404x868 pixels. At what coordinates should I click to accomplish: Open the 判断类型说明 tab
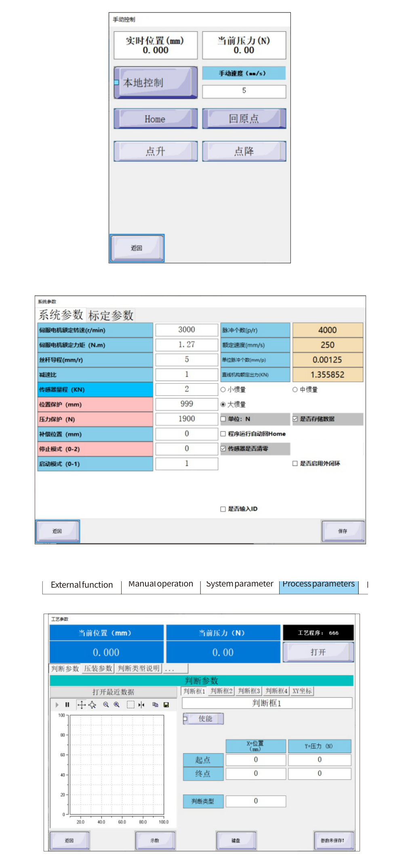tap(139, 669)
